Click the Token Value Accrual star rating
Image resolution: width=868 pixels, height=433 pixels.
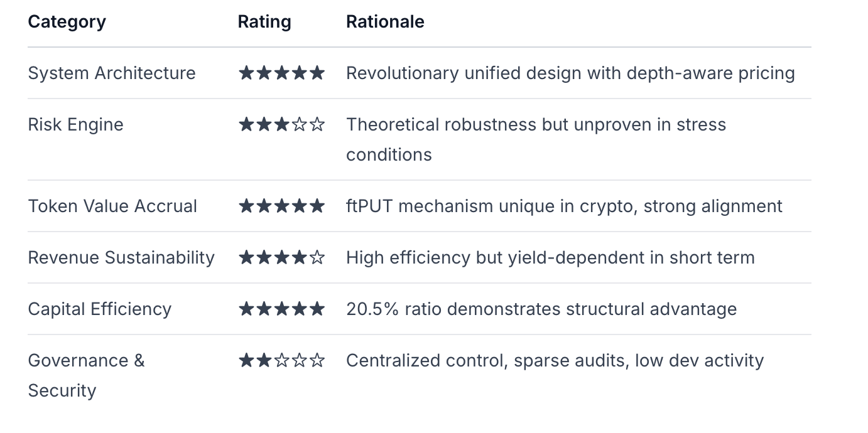[281, 206]
